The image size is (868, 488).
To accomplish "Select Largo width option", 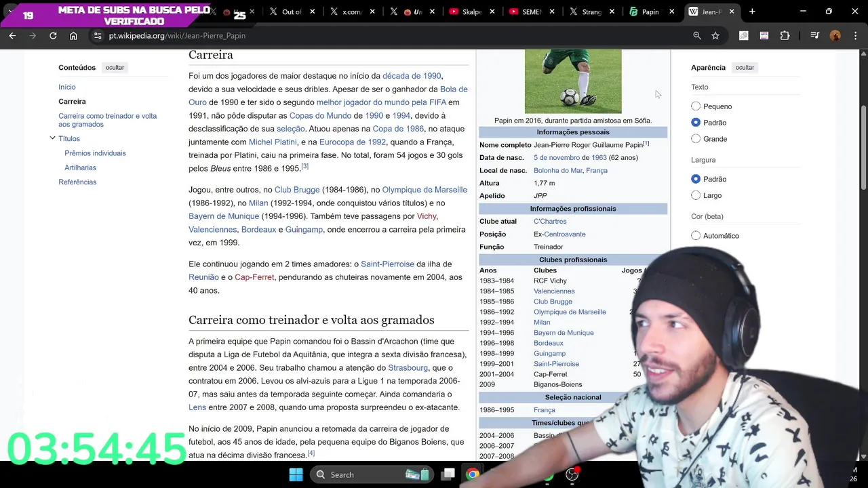I will 696,195.
